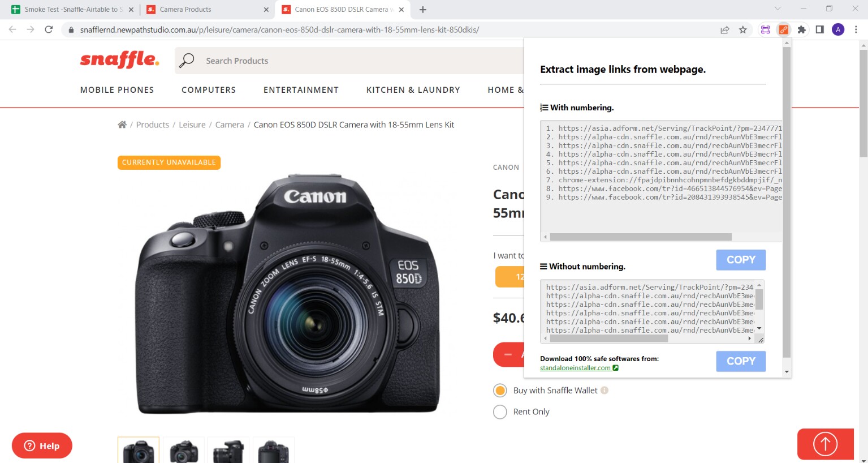Click the Snaffle home breadcrumb icon
868x463 pixels.
click(x=122, y=124)
